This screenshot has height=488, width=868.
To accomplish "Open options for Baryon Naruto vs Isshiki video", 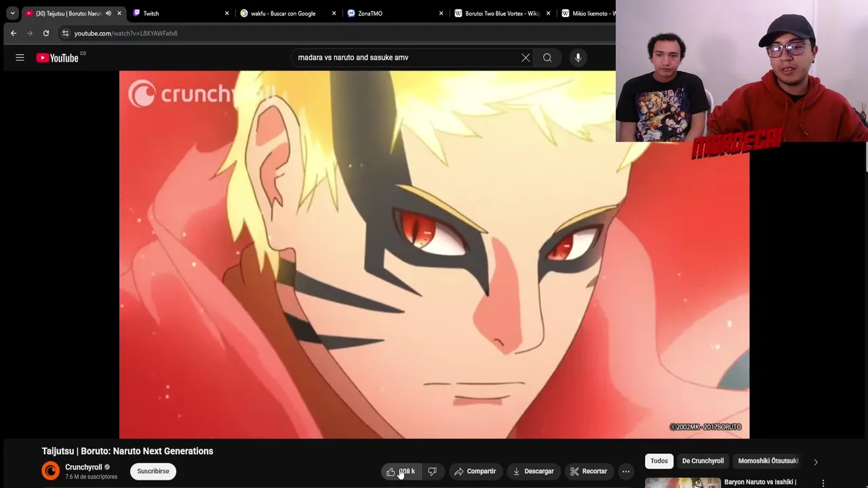I will point(823,483).
